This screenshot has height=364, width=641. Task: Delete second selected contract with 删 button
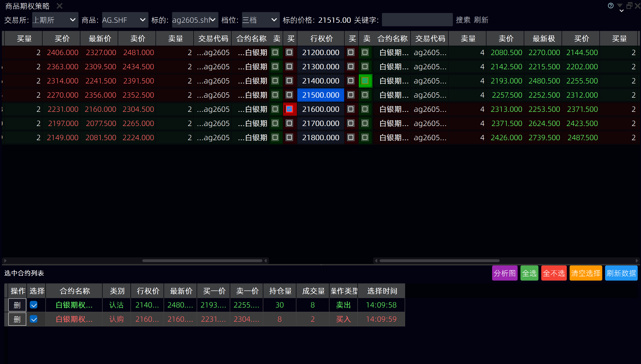(x=17, y=319)
